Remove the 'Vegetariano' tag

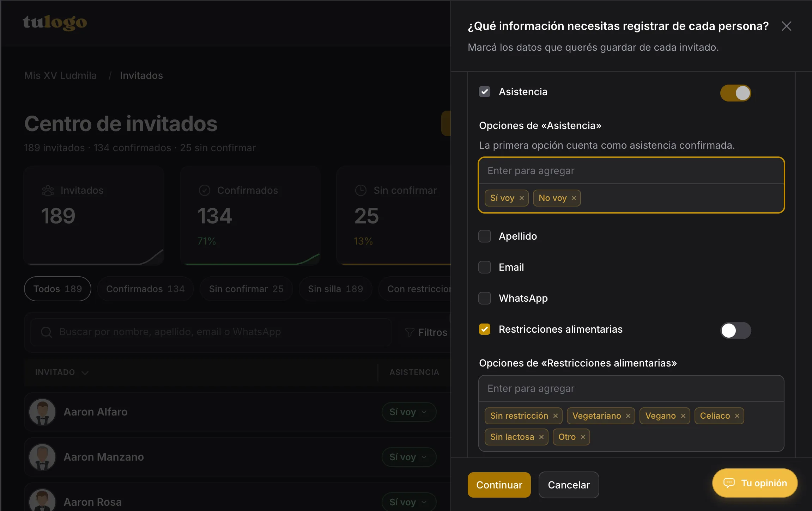pos(628,416)
